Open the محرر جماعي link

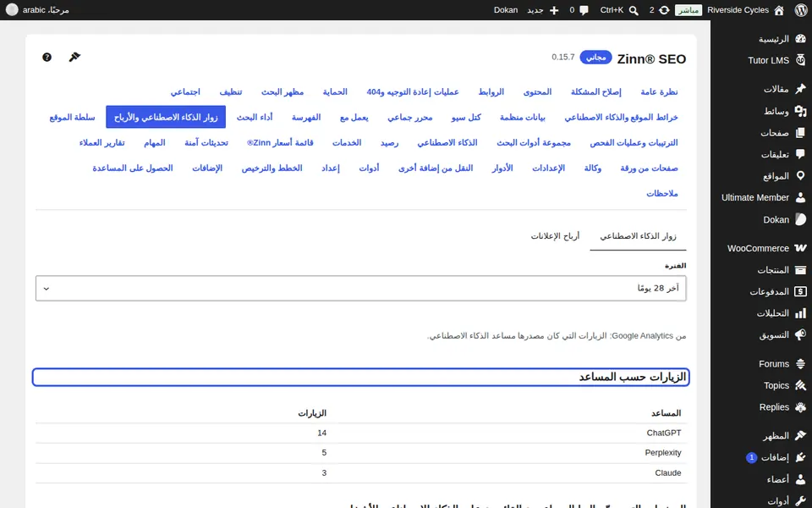(409, 117)
